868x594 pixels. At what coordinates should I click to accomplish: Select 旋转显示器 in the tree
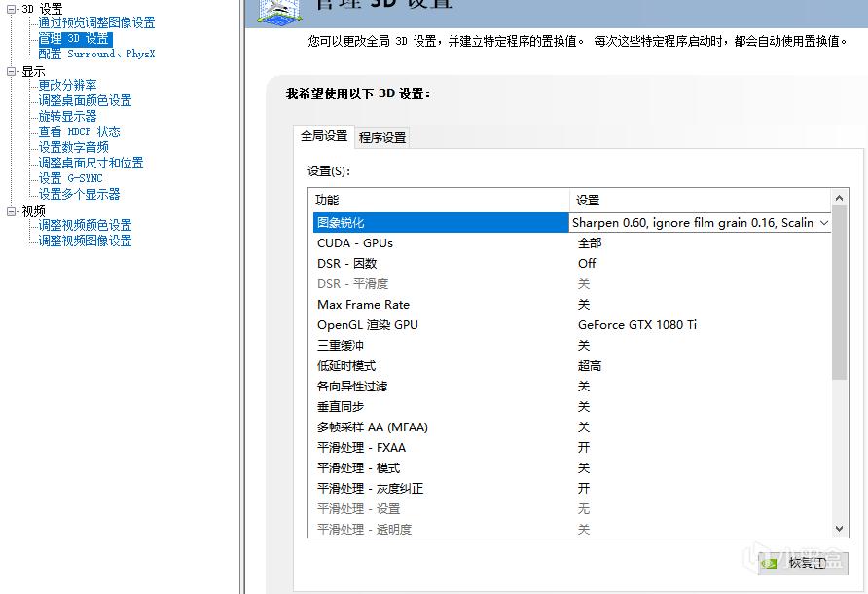point(67,116)
